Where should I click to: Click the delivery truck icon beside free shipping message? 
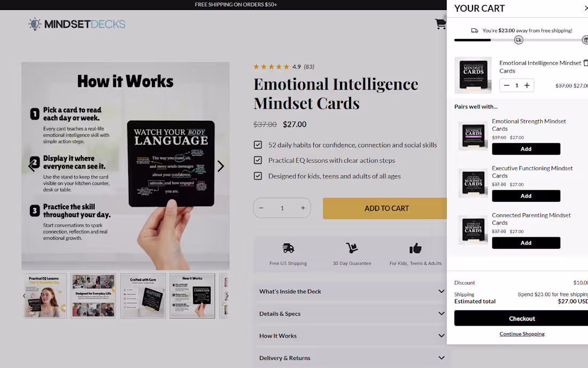474,30
